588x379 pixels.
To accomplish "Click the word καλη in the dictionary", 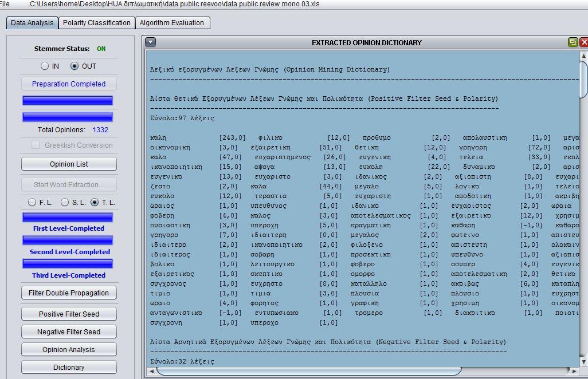I will coord(158,138).
